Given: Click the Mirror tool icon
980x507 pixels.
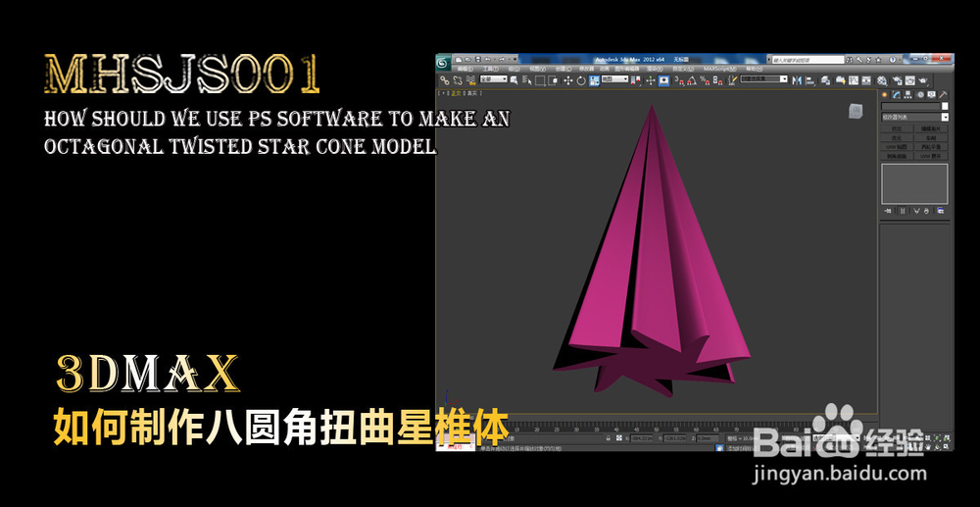Looking at the screenshot, I should (x=797, y=80).
